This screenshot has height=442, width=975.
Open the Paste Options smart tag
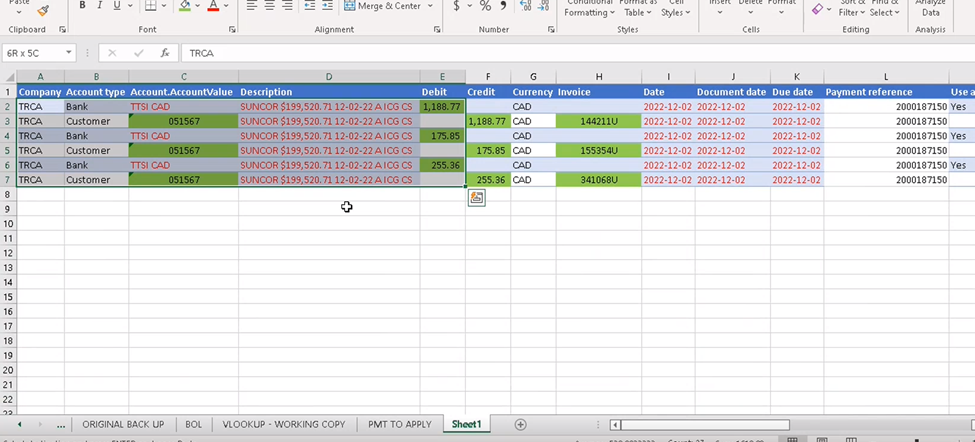pyautogui.click(x=476, y=198)
